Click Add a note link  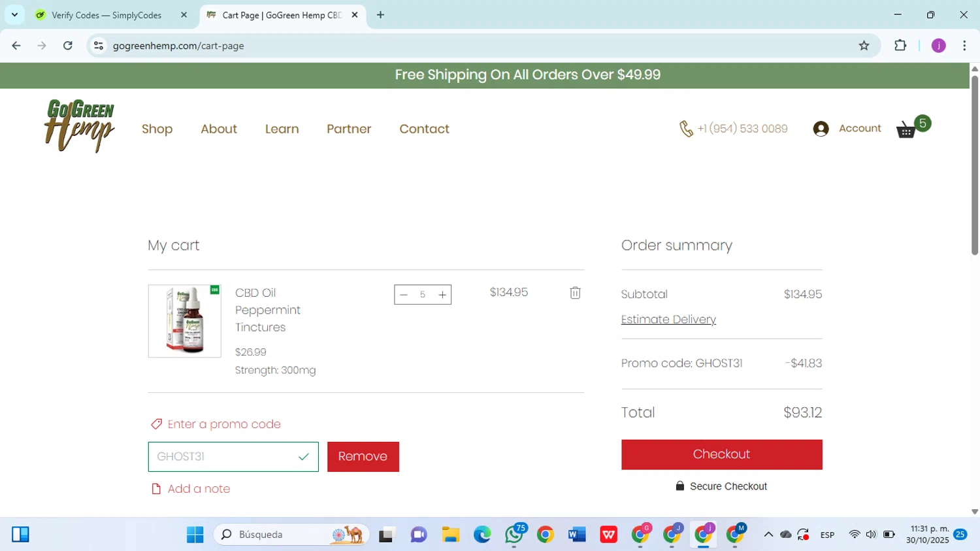[199, 489]
